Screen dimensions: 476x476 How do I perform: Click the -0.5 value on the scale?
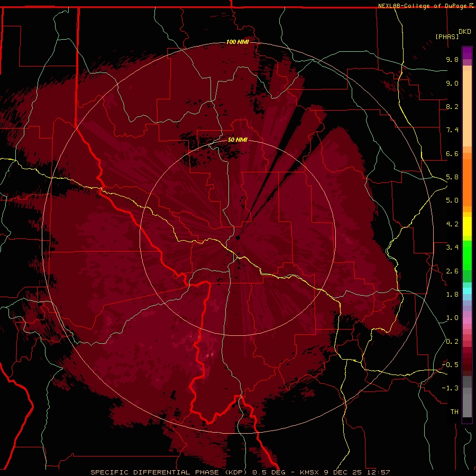click(450, 365)
